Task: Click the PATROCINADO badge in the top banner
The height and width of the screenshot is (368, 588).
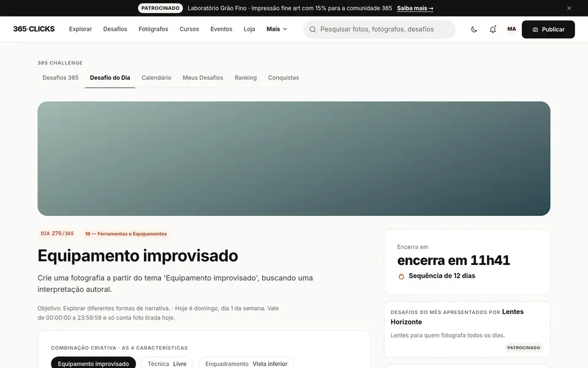Action: pos(160,8)
